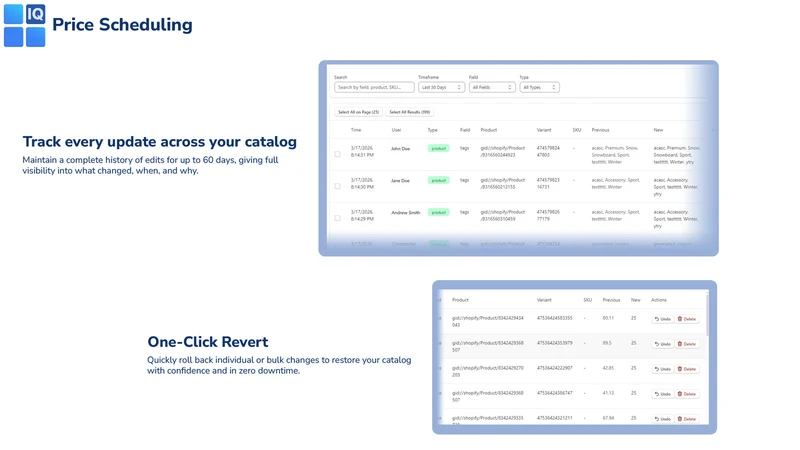Image resolution: width=800 pixels, height=450 pixels.
Task: Click variant ID 47536424583355
Action: pyautogui.click(x=555, y=318)
